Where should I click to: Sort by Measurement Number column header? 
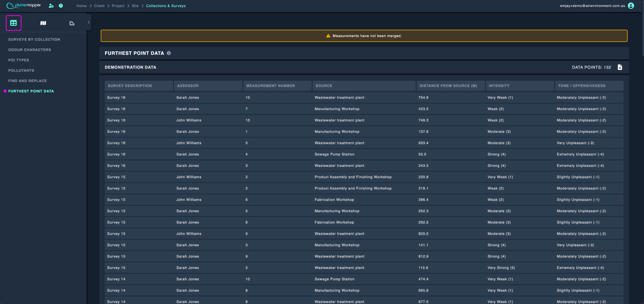pos(277,86)
